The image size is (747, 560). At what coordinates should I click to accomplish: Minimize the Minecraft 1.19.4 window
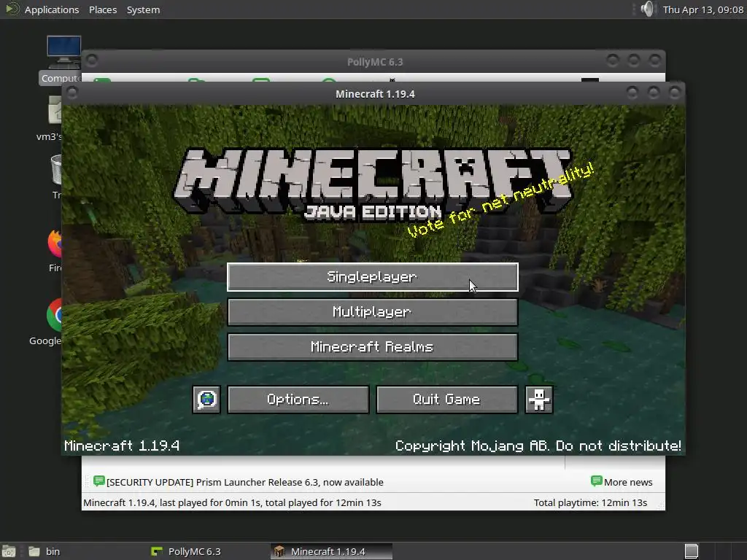(x=632, y=93)
